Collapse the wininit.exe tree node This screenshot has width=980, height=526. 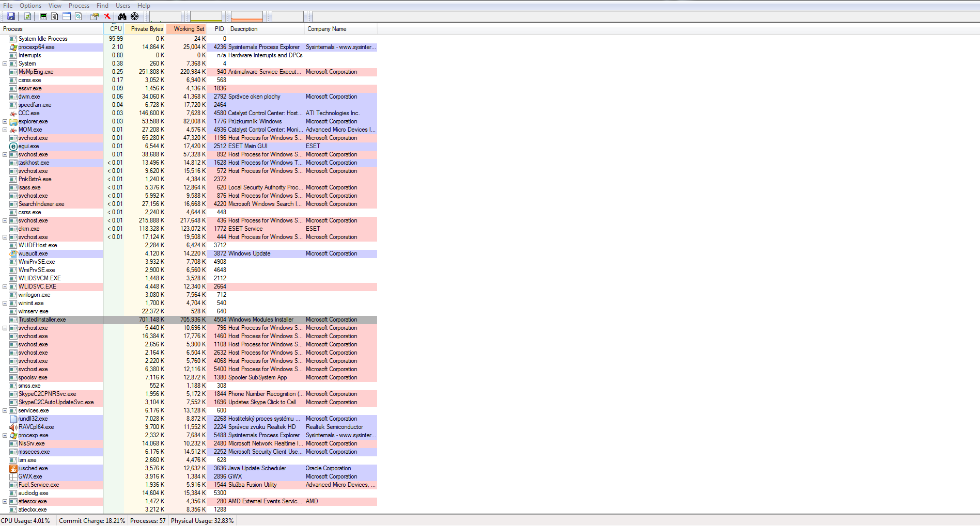tap(5, 303)
